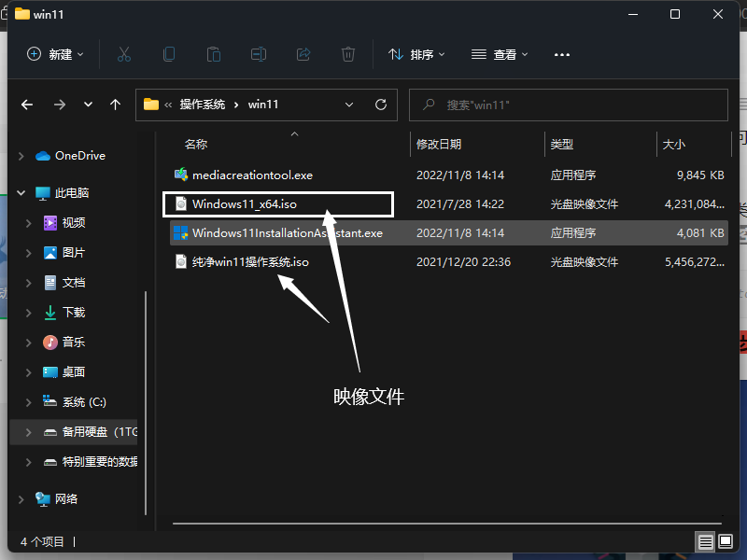
Task: Click win11 breadcrumb in address bar
Action: click(263, 105)
